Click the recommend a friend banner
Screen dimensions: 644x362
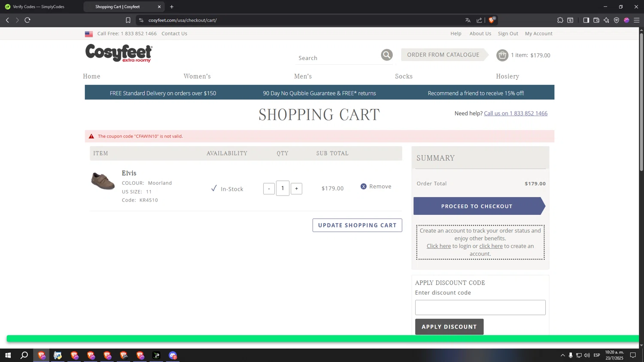tap(476, 93)
